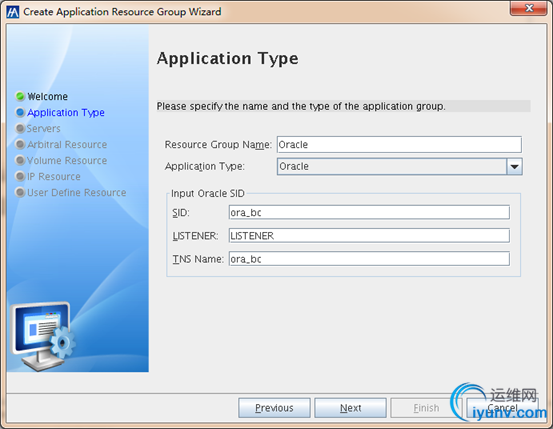Click the Previous button
The image size is (553, 429).
(x=274, y=408)
